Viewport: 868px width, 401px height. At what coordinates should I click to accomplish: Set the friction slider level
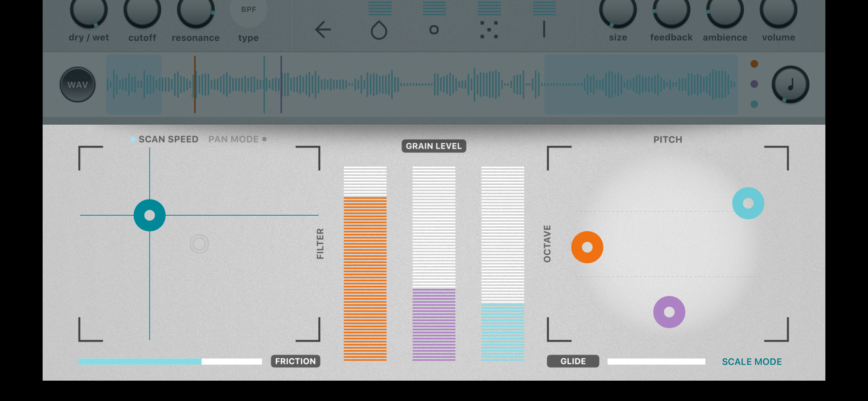pyautogui.click(x=170, y=362)
